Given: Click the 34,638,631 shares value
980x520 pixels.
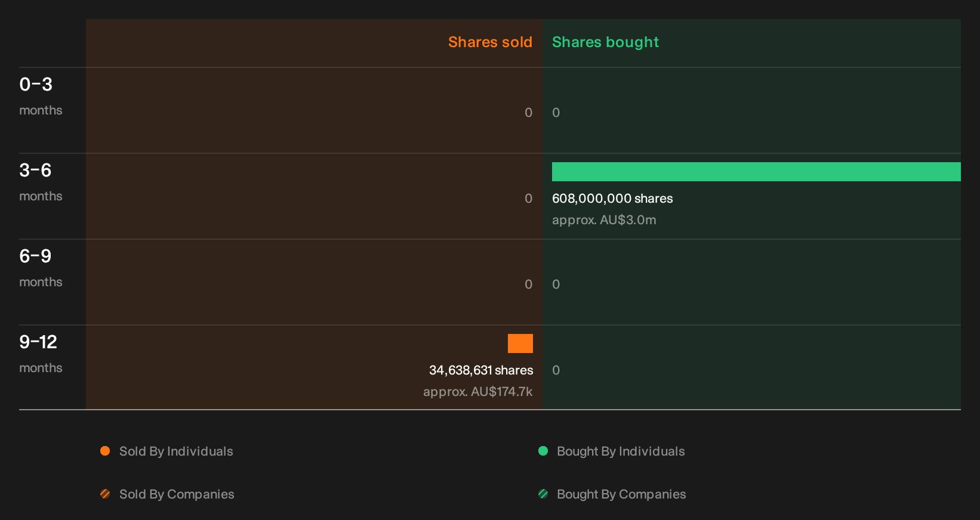Looking at the screenshot, I should (481, 370).
